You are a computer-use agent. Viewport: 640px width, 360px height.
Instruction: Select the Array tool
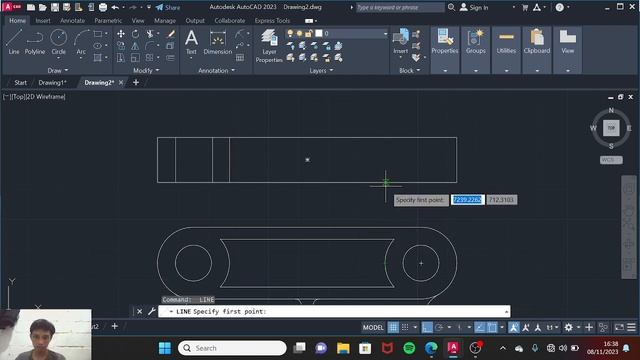tap(150, 58)
